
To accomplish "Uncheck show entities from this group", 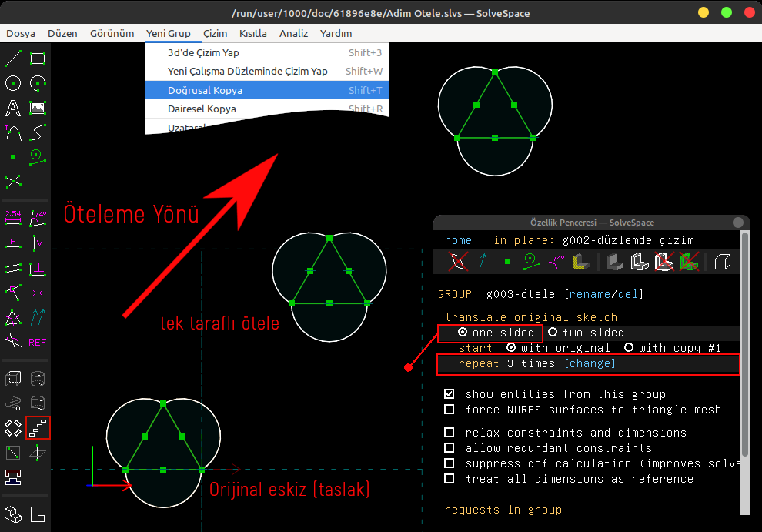I will click(450, 394).
